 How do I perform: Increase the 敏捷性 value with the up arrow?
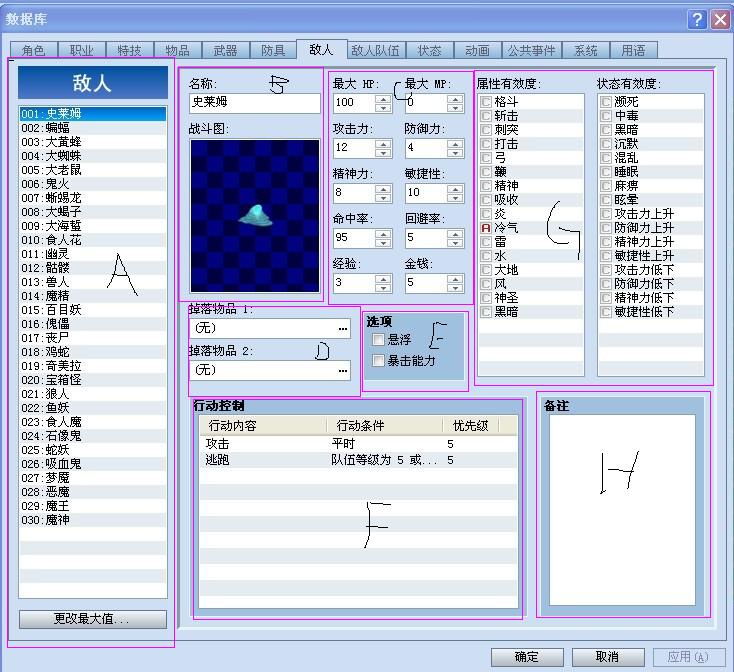pyautogui.click(x=455, y=189)
